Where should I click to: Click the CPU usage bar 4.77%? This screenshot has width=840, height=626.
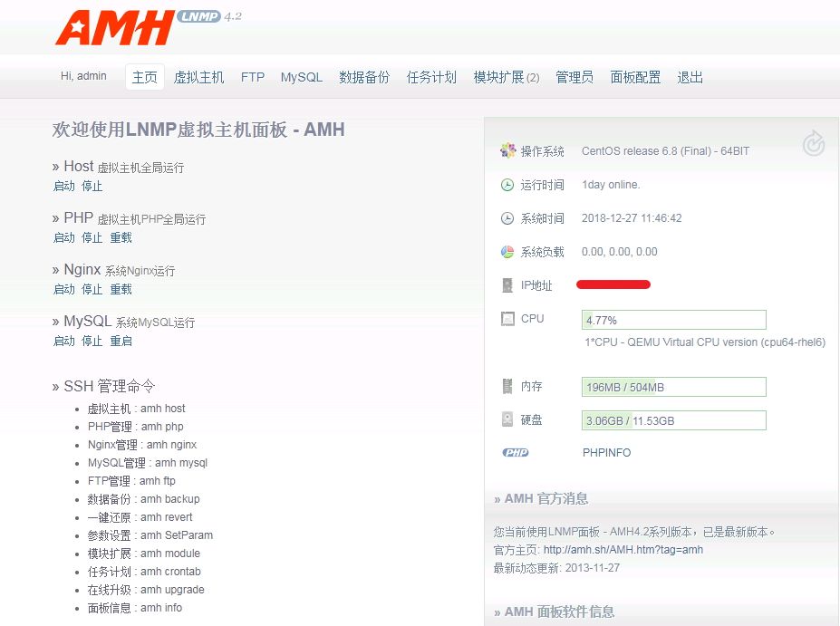674,320
